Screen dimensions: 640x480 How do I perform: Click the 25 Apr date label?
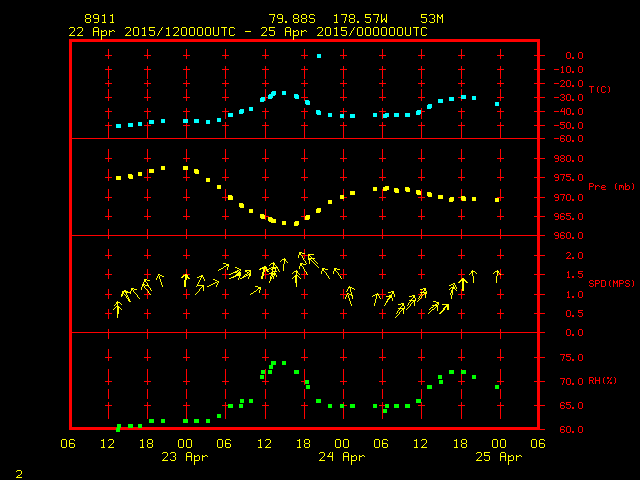pyautogui.click(x=499, y=457)
